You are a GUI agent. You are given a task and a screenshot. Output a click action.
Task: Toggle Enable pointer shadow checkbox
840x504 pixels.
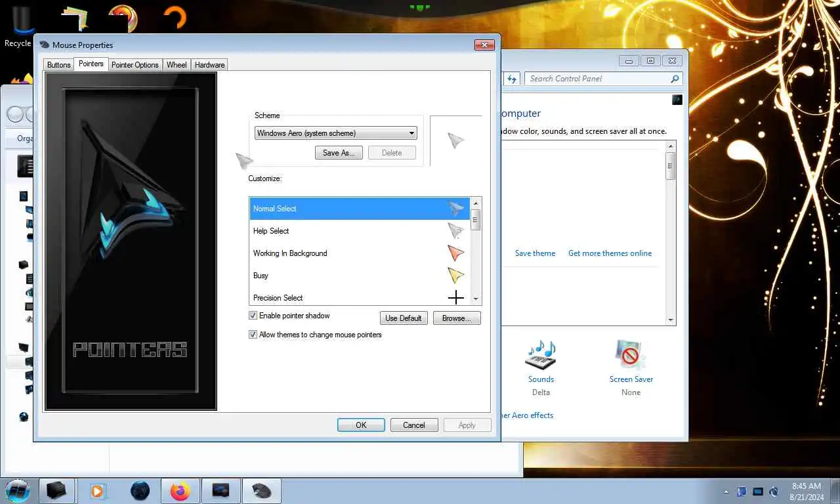253,316
